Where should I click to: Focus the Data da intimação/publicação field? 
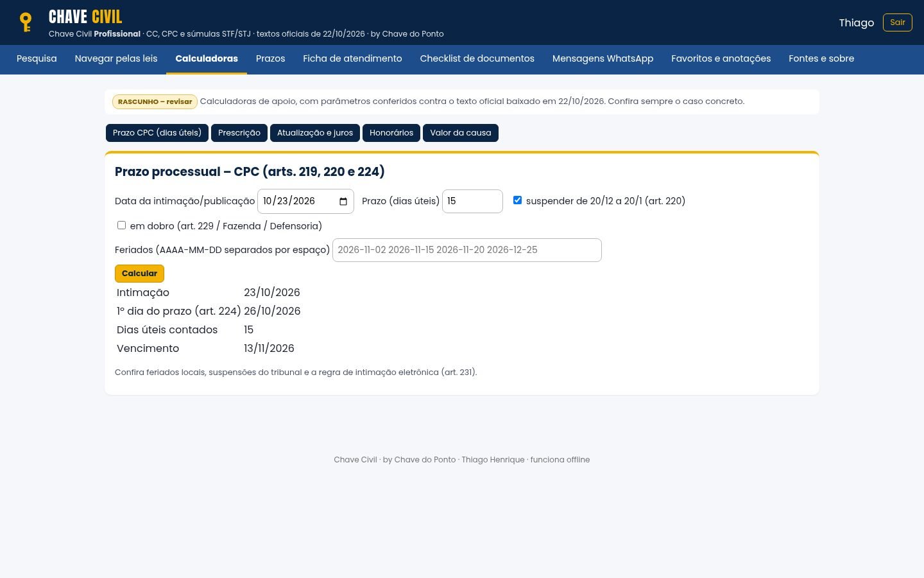click(305, 202)
